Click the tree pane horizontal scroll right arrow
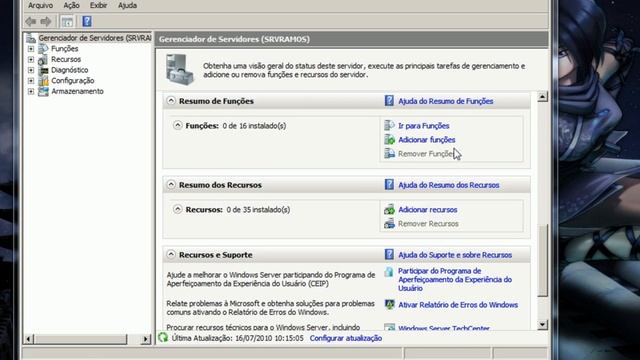640x360 pixels. (146, 339)
